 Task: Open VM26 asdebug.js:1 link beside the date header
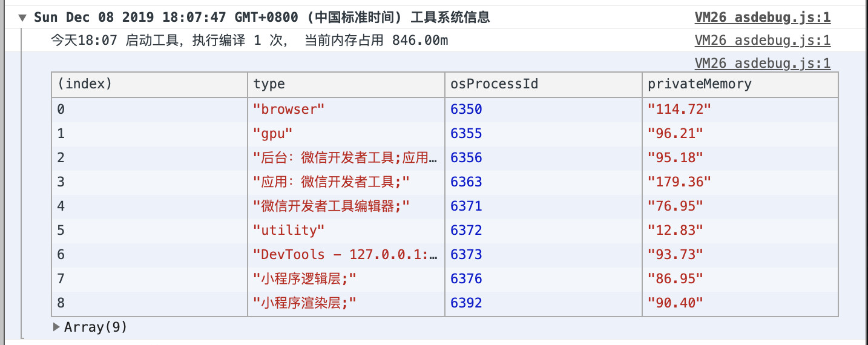point(763,18)
